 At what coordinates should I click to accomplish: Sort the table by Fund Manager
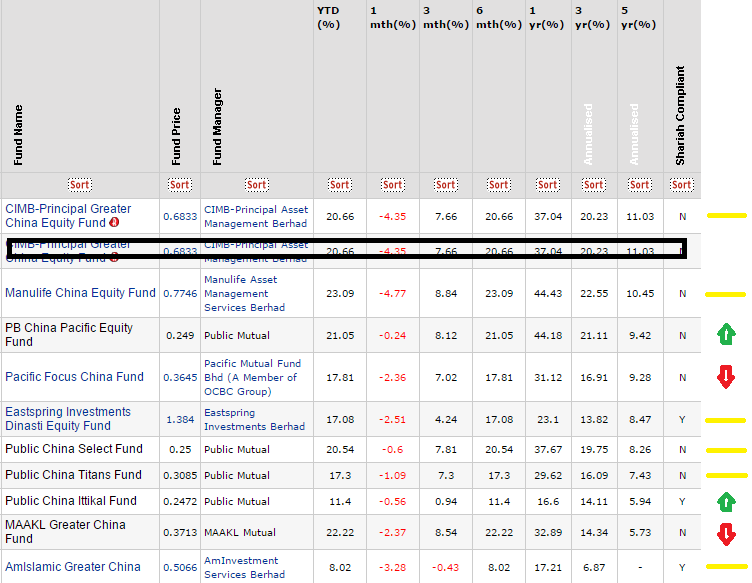tap(257, 185)
